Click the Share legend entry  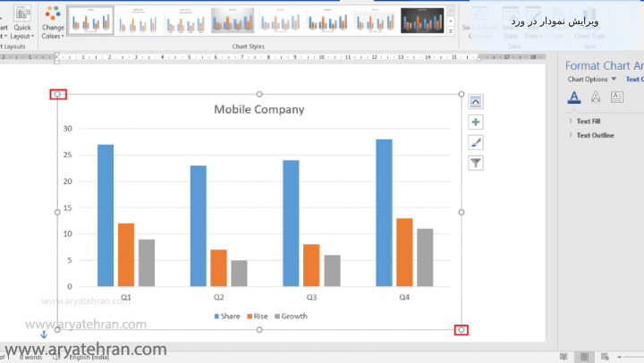point(226,317)
